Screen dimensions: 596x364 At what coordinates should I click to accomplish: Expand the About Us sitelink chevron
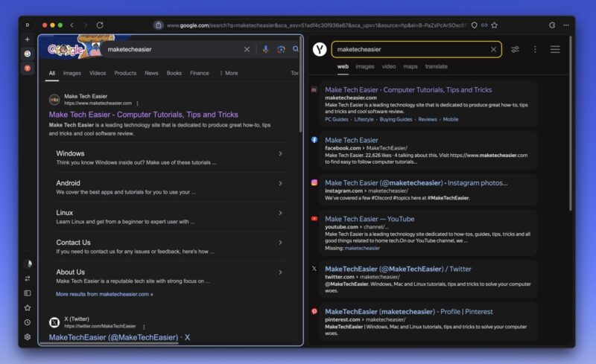pyautogui.click(x=280, y=272)
